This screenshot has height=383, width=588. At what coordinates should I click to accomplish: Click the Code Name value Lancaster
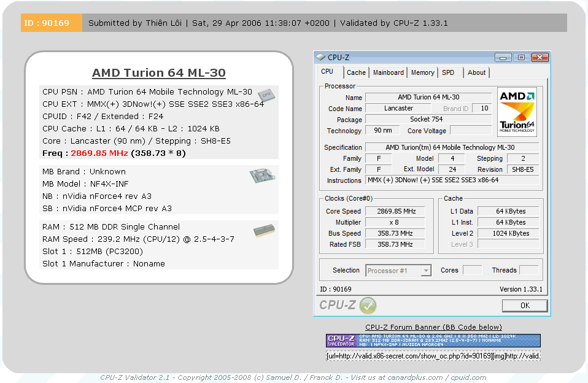[398, 108]
